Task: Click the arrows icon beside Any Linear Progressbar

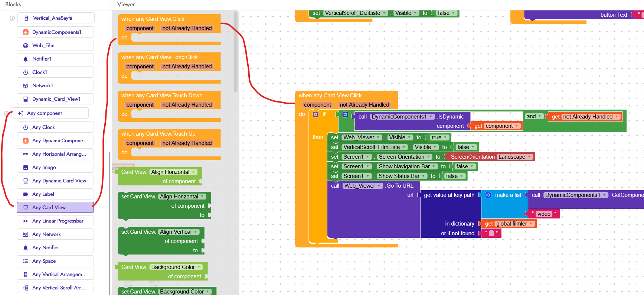Action: pos(26,221)
